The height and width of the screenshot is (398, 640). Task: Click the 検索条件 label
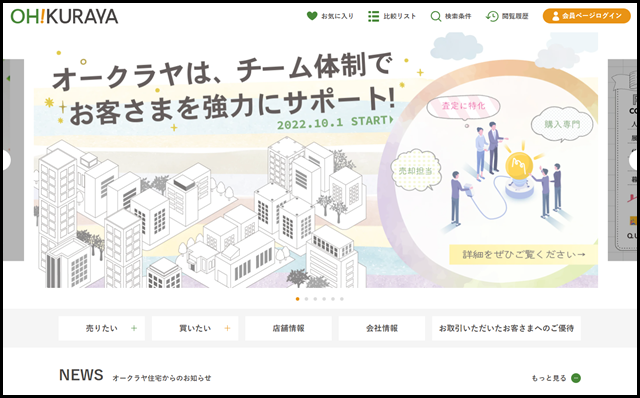pyautogui.click(x=458, y=16)
